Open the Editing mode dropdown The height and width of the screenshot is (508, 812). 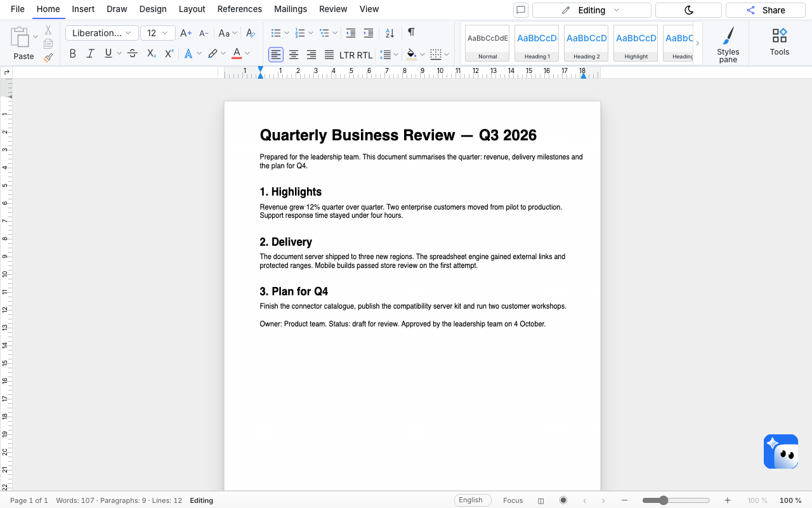coord(592,10)
